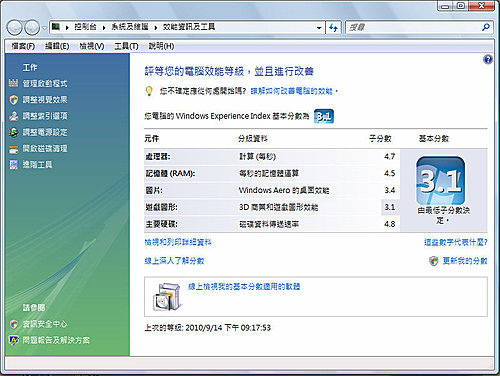Click the shield icon beside 資訊安全中心
Image resolution: width=500 pixels, height=376 pixels.
(x=13, y=324)
